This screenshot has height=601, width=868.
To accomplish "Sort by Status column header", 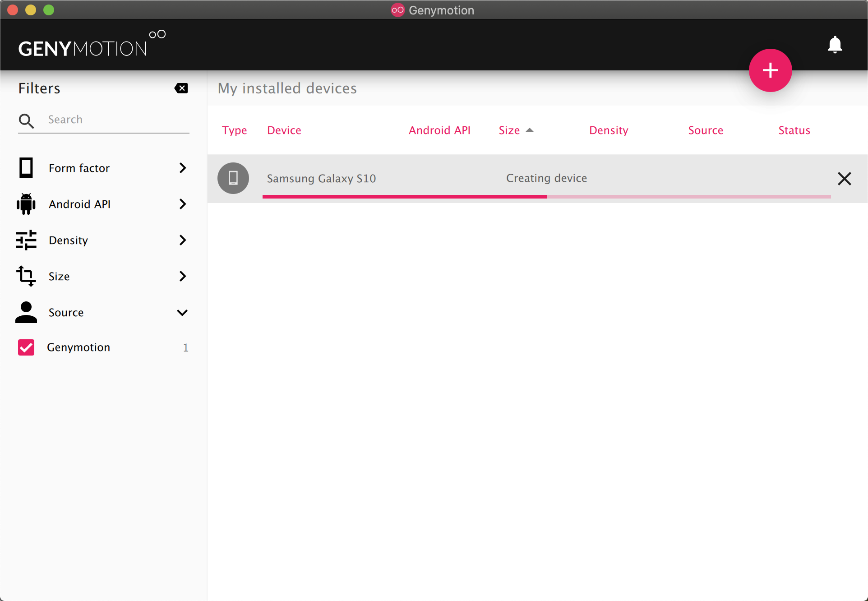I will click(794, 130).
